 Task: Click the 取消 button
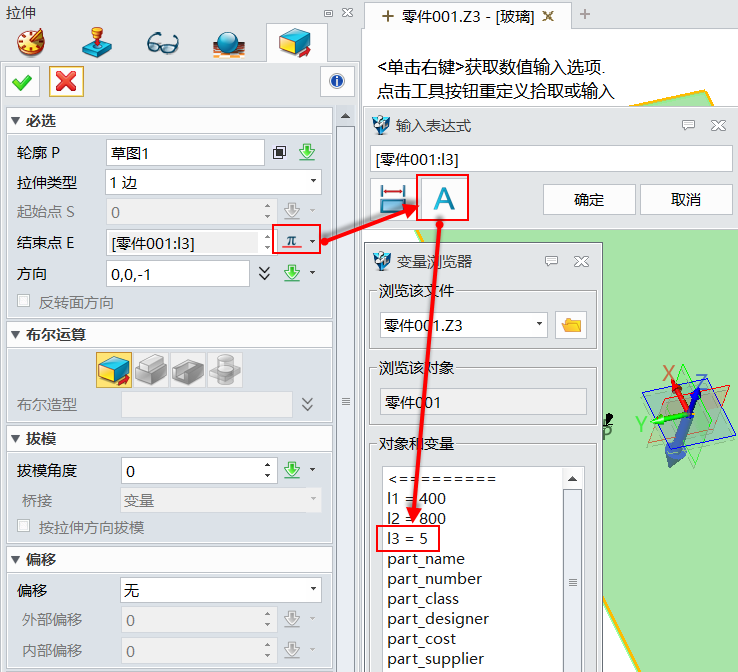(686, 199)
